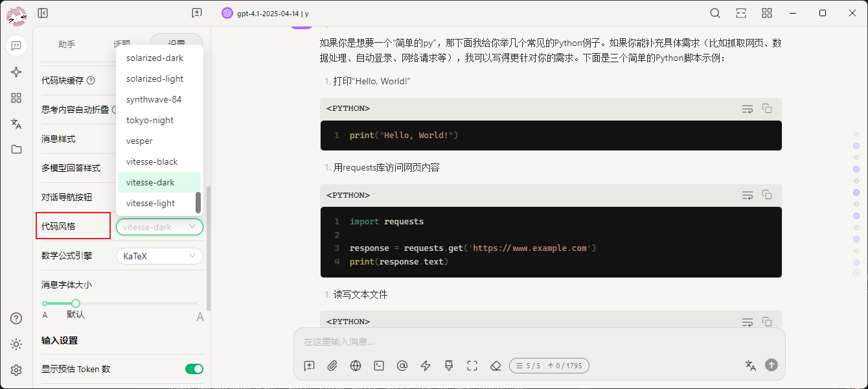Click the translate icon beside the send button

point(751,365)
